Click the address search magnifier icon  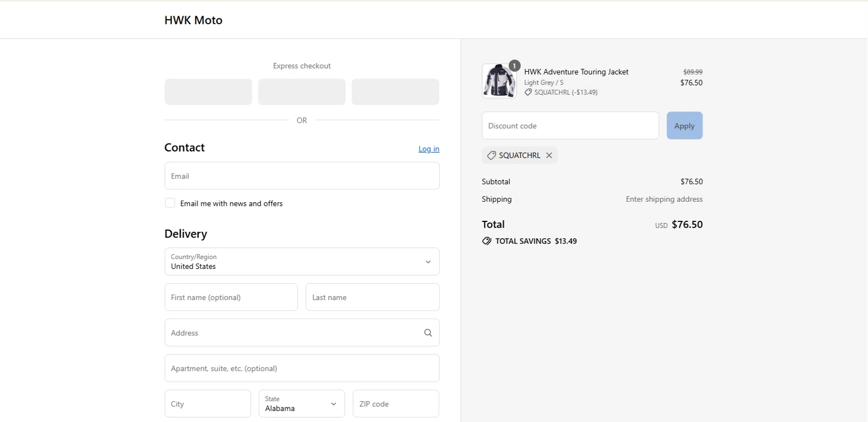(428, 333)
